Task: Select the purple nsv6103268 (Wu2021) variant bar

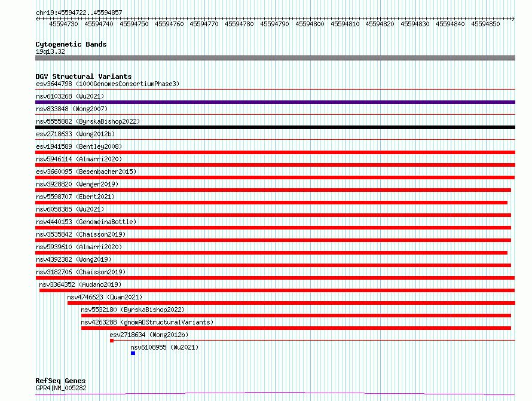Action: pyautogui.click(x=275, y=102)
